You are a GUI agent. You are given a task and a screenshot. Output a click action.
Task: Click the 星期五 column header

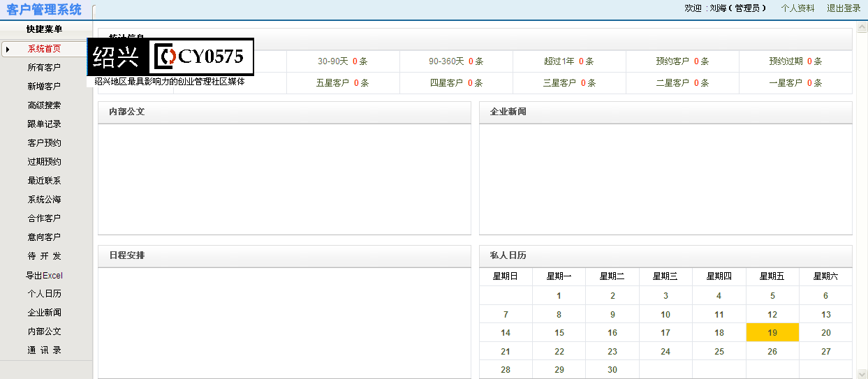coord(772,276)
